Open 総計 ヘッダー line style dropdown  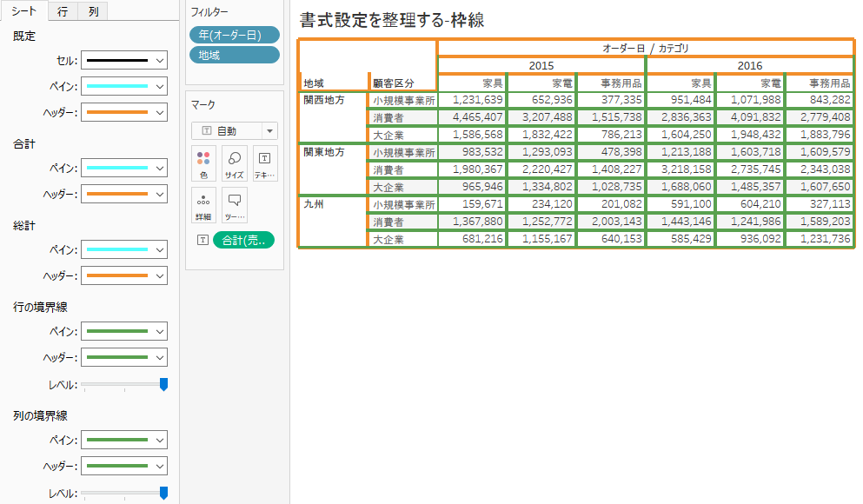point(124,275)
